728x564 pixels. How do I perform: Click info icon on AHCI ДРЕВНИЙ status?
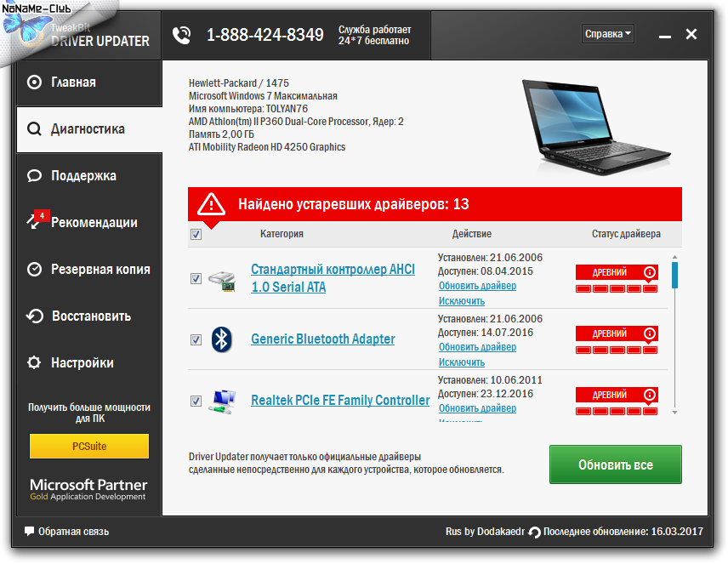click(x=649, y=272)
